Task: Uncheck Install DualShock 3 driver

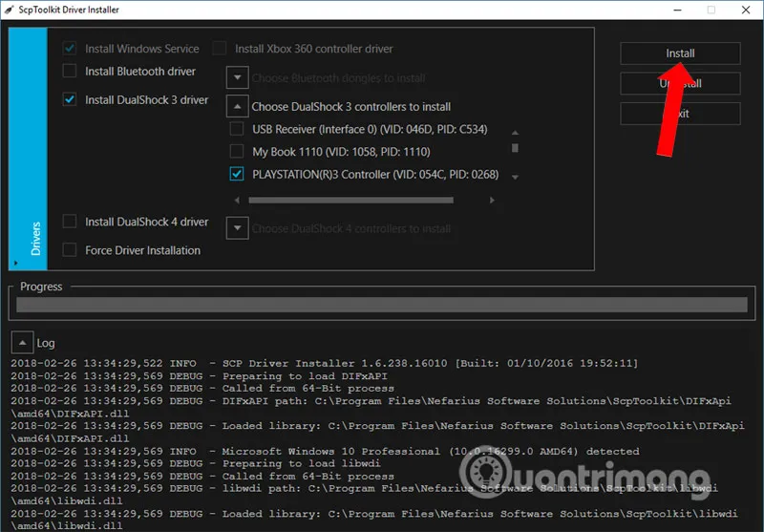Action: [70, 99]
